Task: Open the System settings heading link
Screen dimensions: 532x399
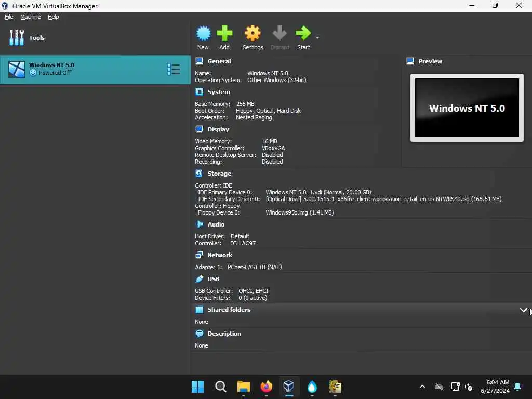Action: pyautogui.click(x=219, y=91)
